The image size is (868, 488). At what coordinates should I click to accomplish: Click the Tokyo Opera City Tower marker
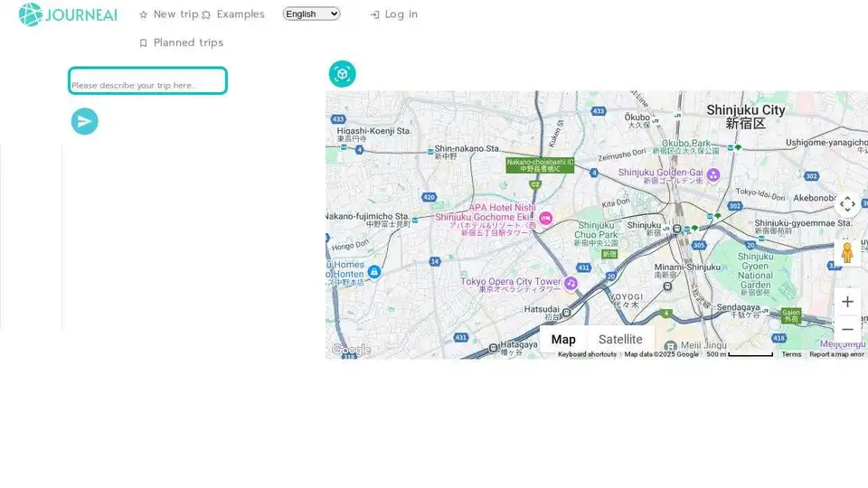pyautogui.click(x=571, y=283)
